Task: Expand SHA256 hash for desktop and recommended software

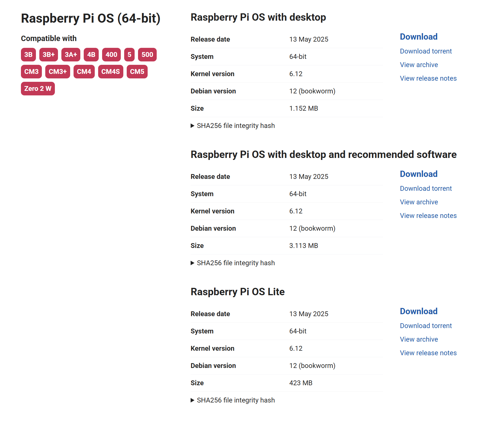Action: point(232,263)
